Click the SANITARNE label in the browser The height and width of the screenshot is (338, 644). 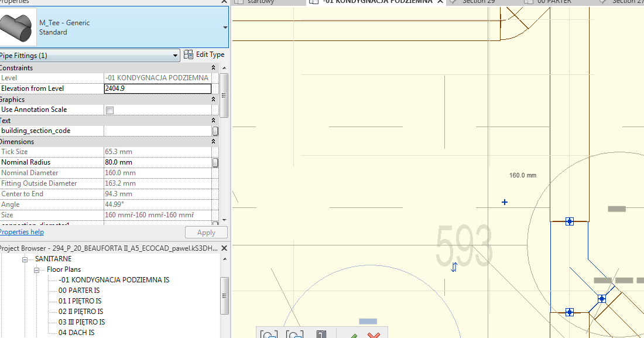pos(53,259)
